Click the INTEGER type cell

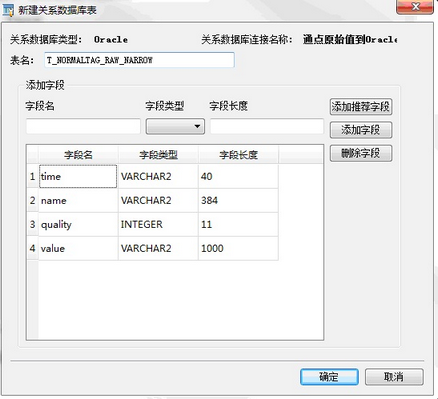[x=158, y=224]
